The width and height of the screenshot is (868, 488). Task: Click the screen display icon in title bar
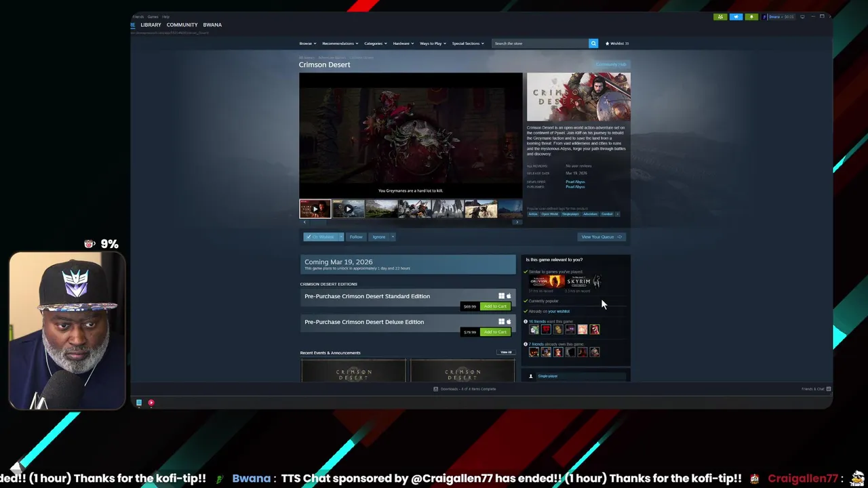(802, 16)
